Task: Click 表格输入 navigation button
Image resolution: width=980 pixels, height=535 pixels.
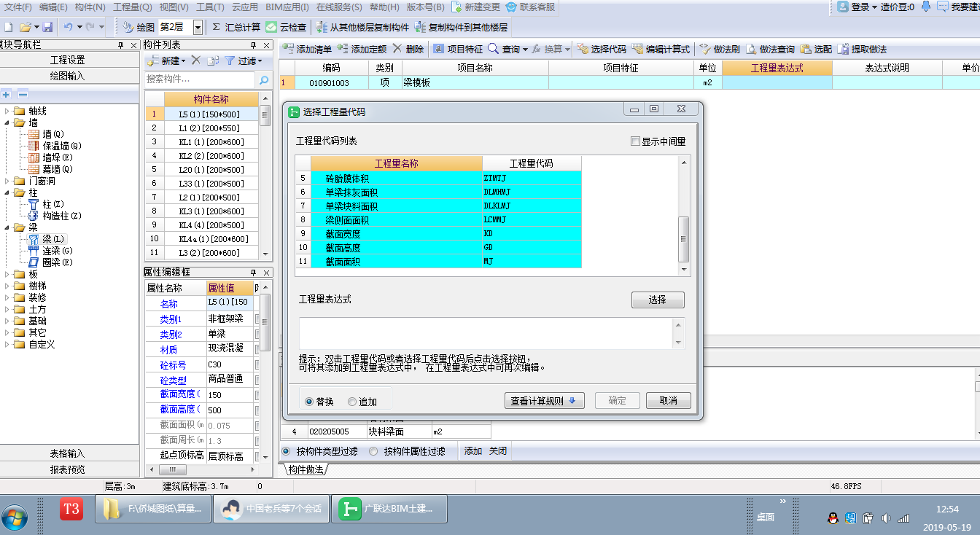Action: click(x=68, y=453)
